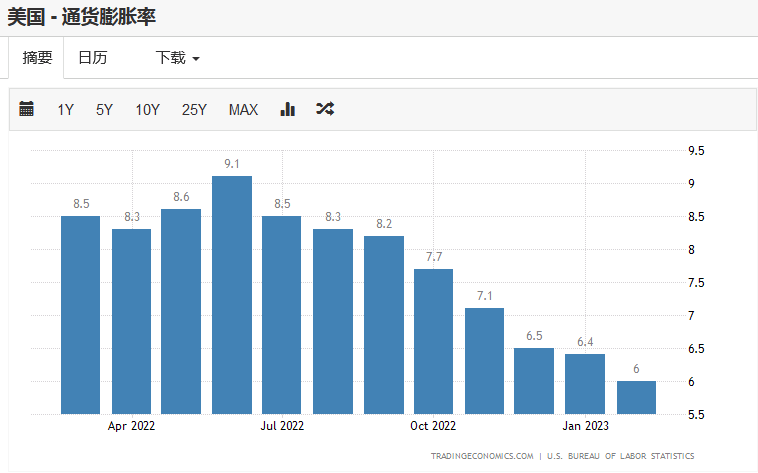Click the bar chart type icon

288,109
